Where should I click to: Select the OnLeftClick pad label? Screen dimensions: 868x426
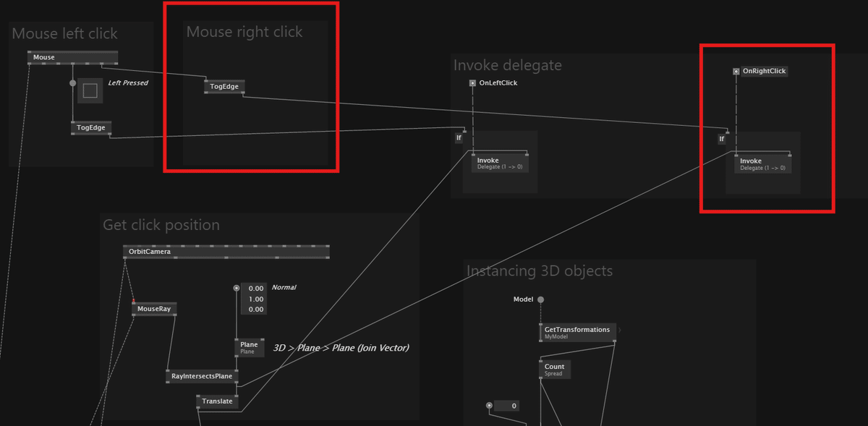[x=498, y=83]
